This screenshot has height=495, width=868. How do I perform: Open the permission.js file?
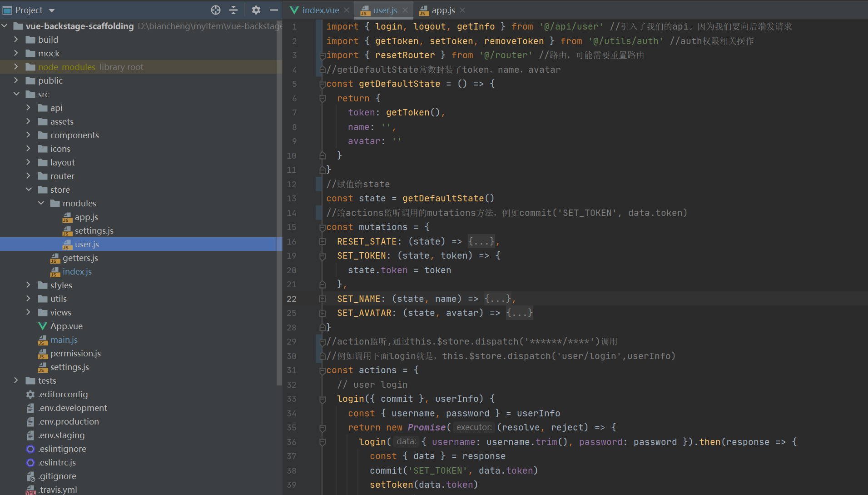click(x=75, y=353)
